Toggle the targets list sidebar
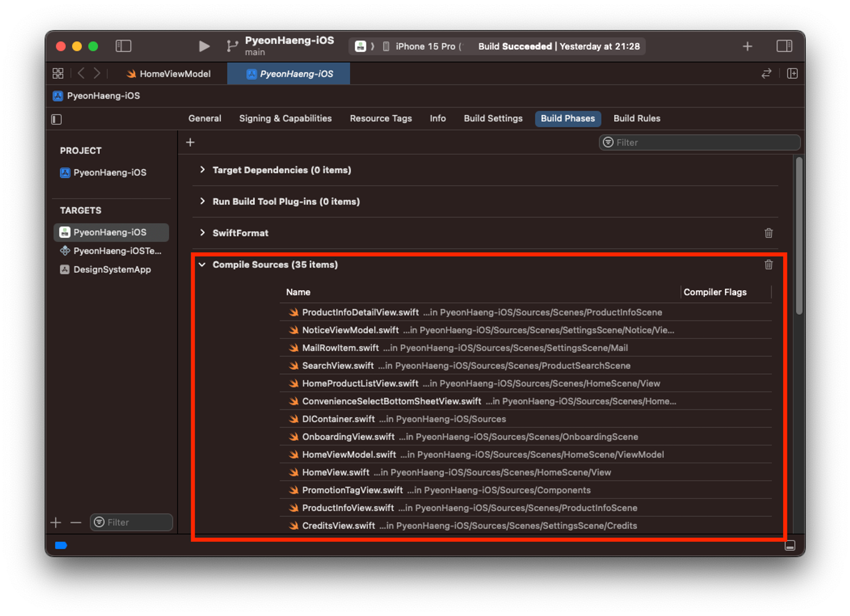The width and height of the screenshot is (850, 616). click(x=57, y=119)
